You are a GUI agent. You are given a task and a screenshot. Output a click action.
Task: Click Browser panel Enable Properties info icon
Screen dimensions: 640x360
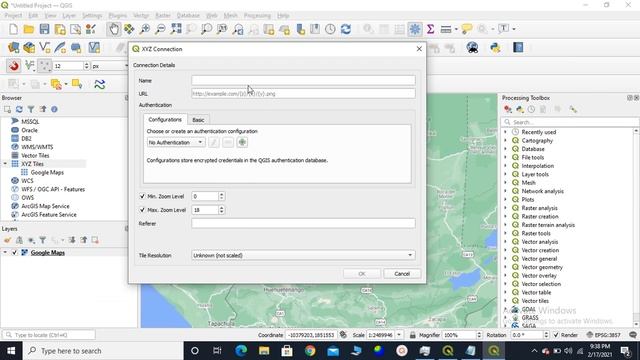click(x=54, y=109)
